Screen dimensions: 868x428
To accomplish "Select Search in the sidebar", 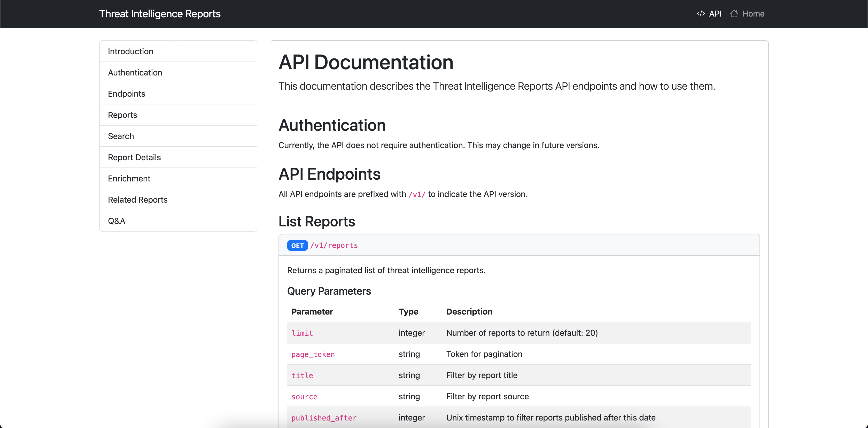I will tap(121, 136).
